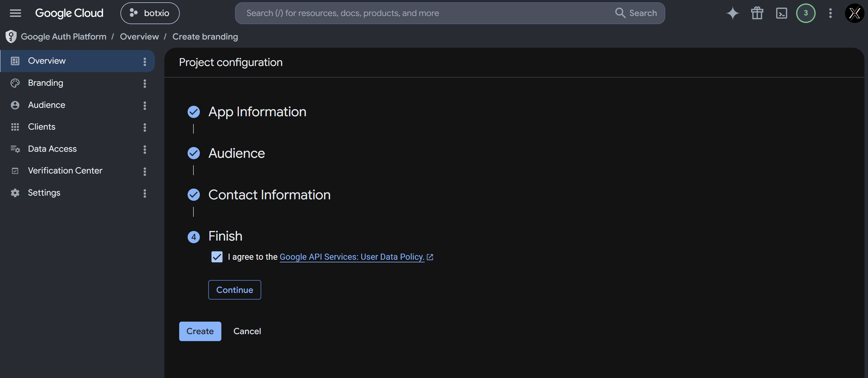Screen dimensions: 868x378
Task: Click the Clients grid icon
Action: click(x=15, y=127)
